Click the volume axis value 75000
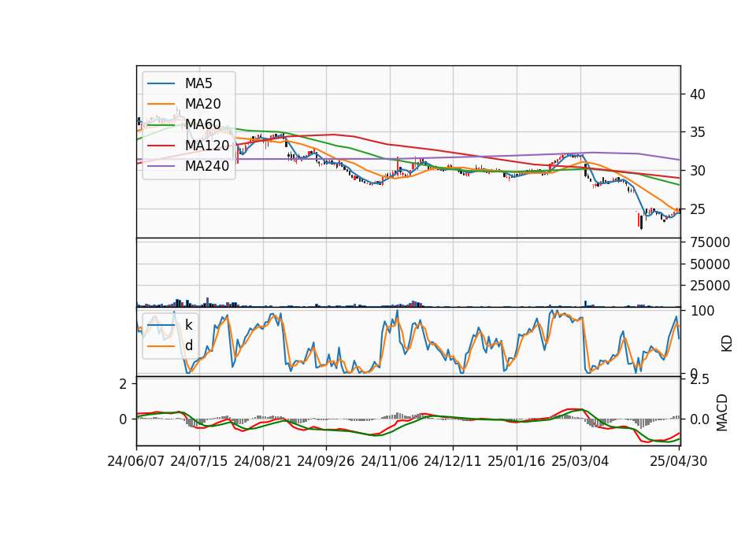 (710, 242)
